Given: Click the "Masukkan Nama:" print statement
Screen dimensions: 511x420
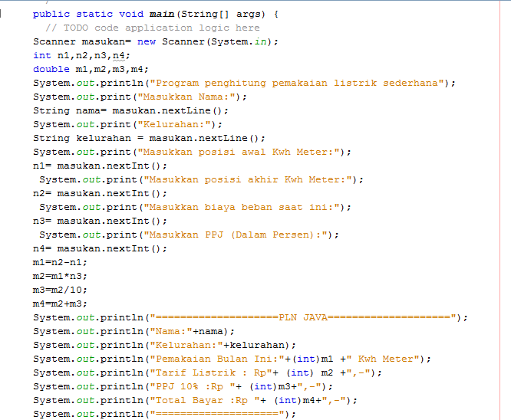Looking at the screenshot, I should pyautogui.click(x=140, y=97).
